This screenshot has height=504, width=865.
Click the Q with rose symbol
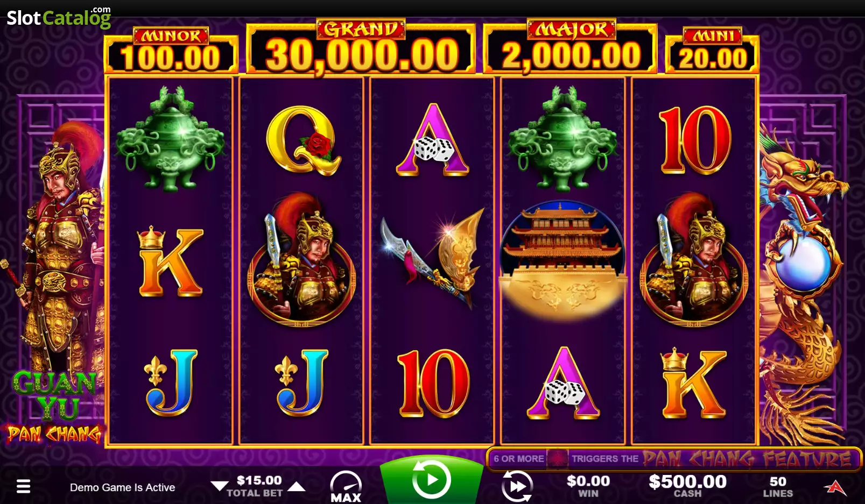[x=303, y=141]
